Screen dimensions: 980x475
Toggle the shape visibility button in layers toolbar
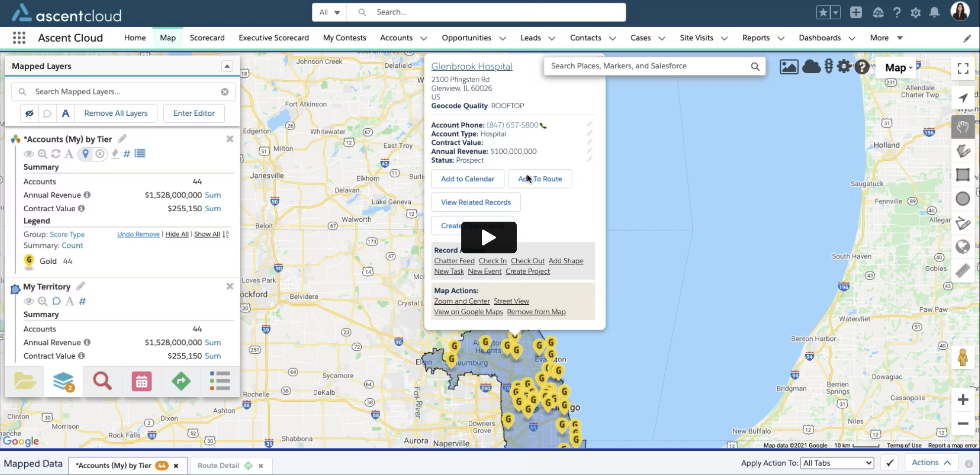(x=48, y=113)
